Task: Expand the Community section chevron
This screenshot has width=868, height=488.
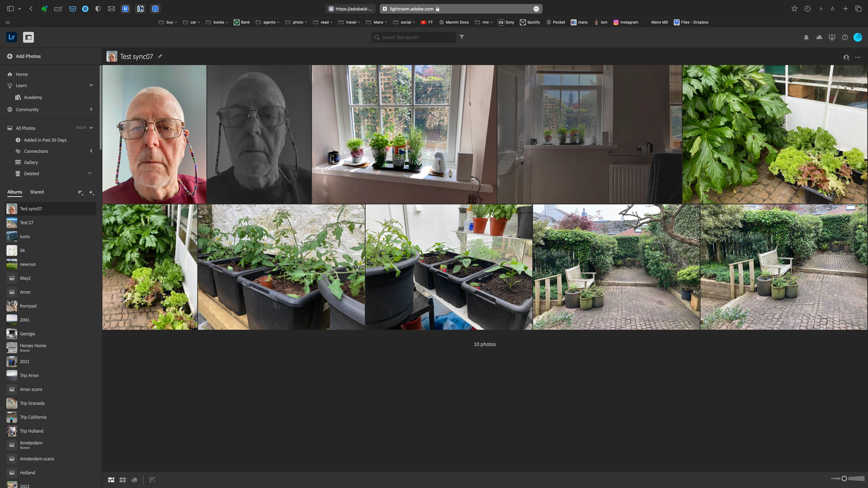Action: [91, 109]
